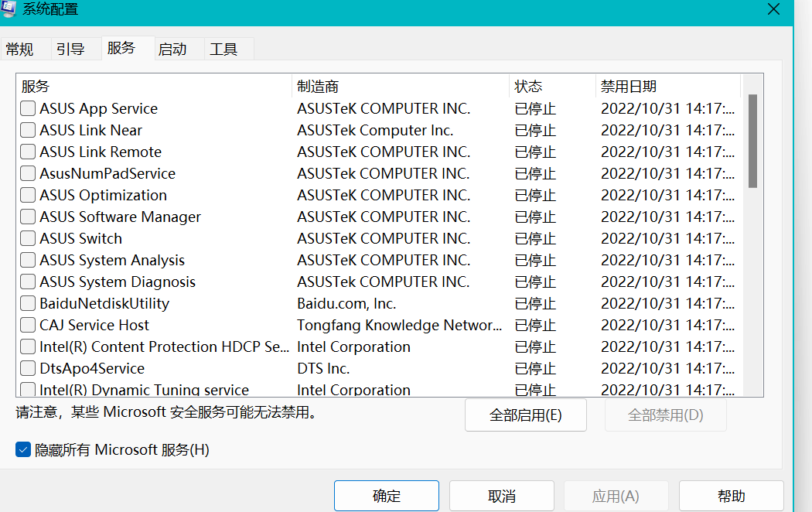Click the 禁用日期 column header
Image resolution: width=812 pixels, height=512 pixels.
click(x=669, y=86)
